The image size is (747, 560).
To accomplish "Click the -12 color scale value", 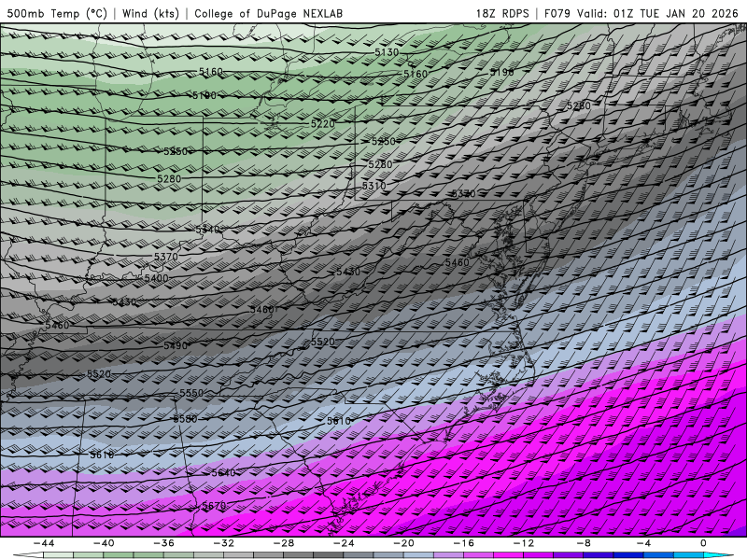I will [x=524, y=543].
